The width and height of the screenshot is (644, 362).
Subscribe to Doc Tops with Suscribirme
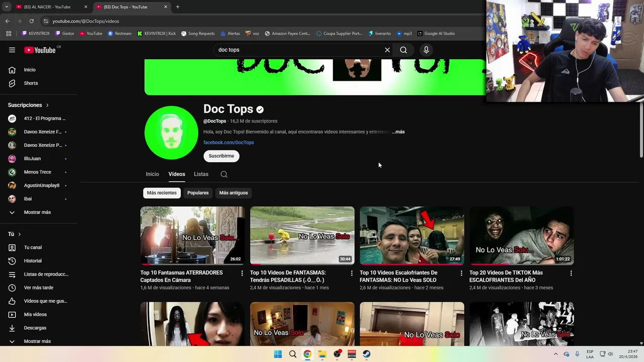point(221,156)
